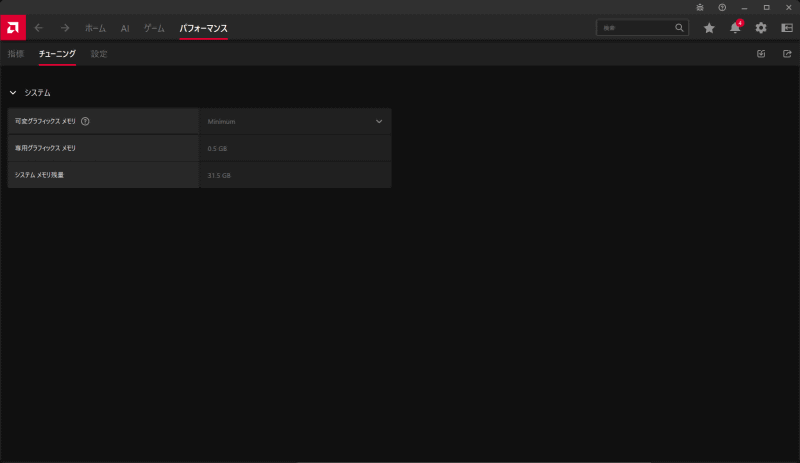This screenshot has height=463, width=800.
Task: Open favorites star icon
Action: tap(709, 28)
